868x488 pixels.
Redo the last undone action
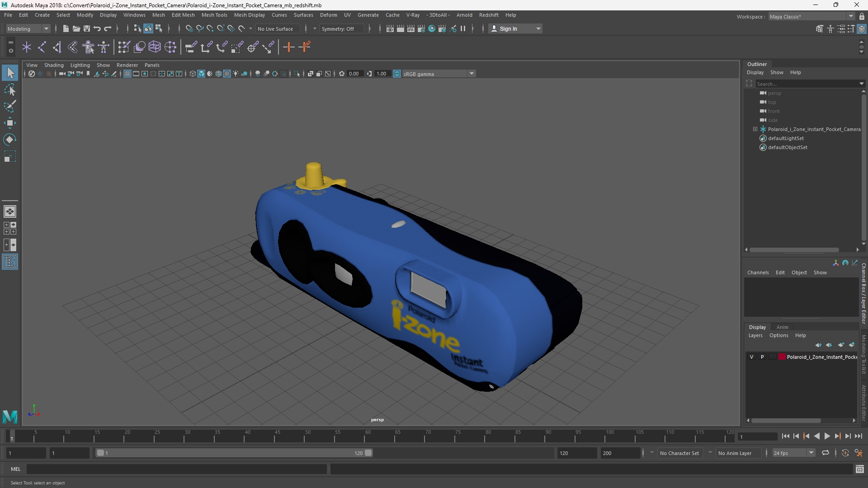(108, 28)
